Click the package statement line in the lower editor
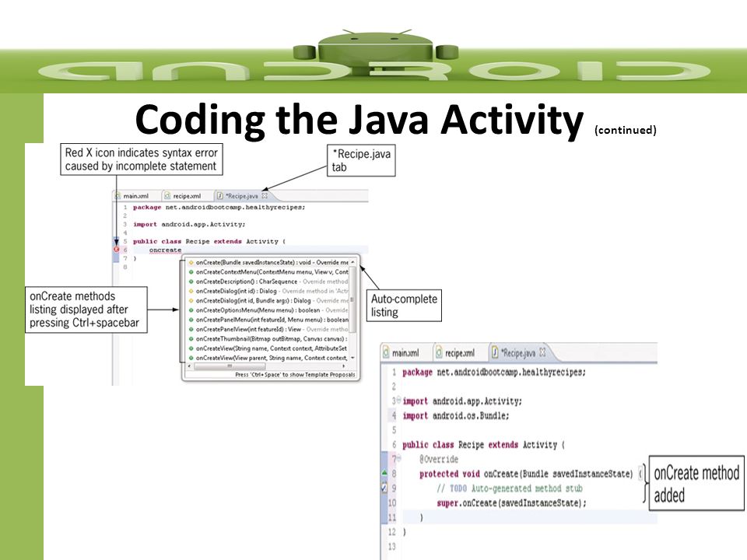Image resolution: width=747 pixels, height=560 pixels. (x=494, y=373)
